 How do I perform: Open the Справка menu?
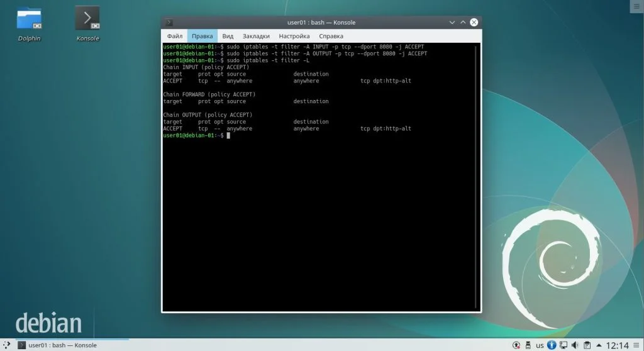coord(331,36)
